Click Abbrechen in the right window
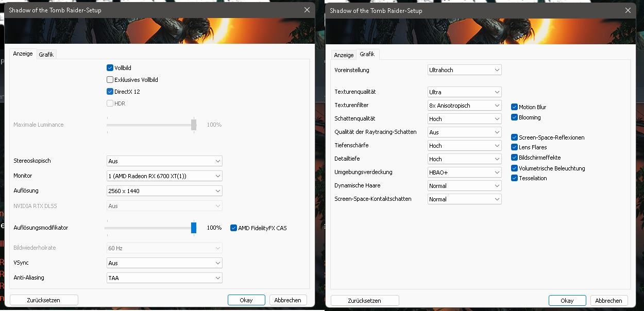644x311 pixels. point(608,301)
